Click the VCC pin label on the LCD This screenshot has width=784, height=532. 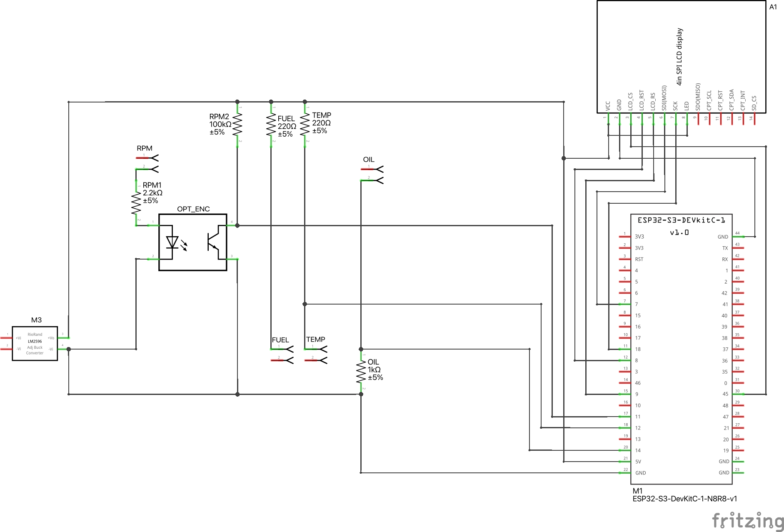point(608,106)
